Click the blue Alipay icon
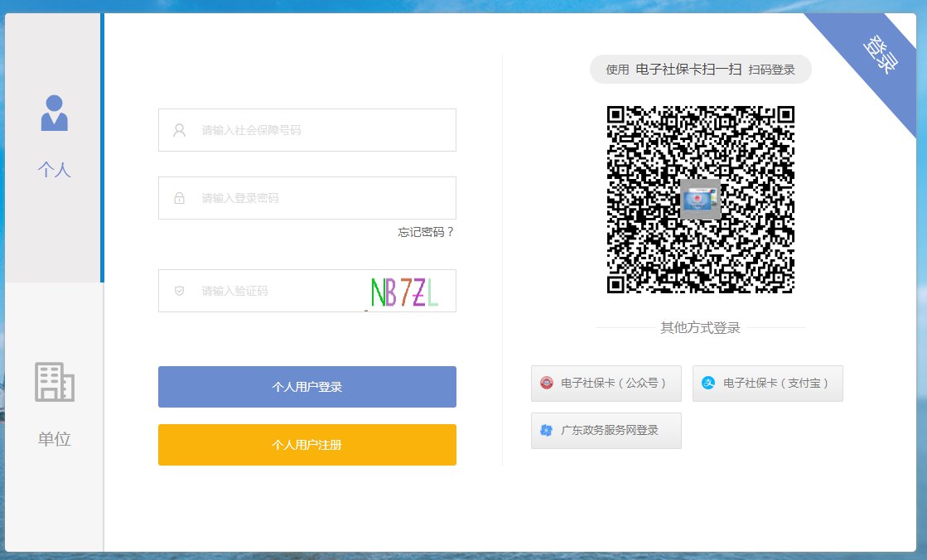The image size is (927, 560). pos(707,384)
